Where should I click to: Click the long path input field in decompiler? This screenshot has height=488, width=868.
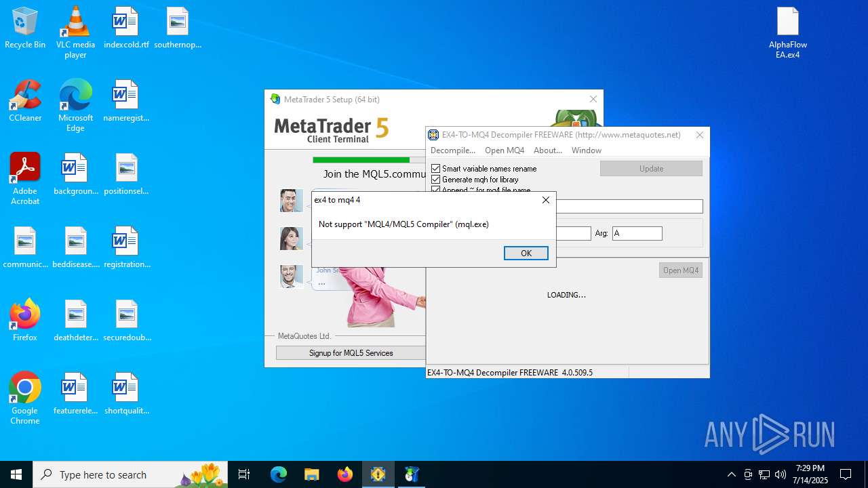[629, 206]
